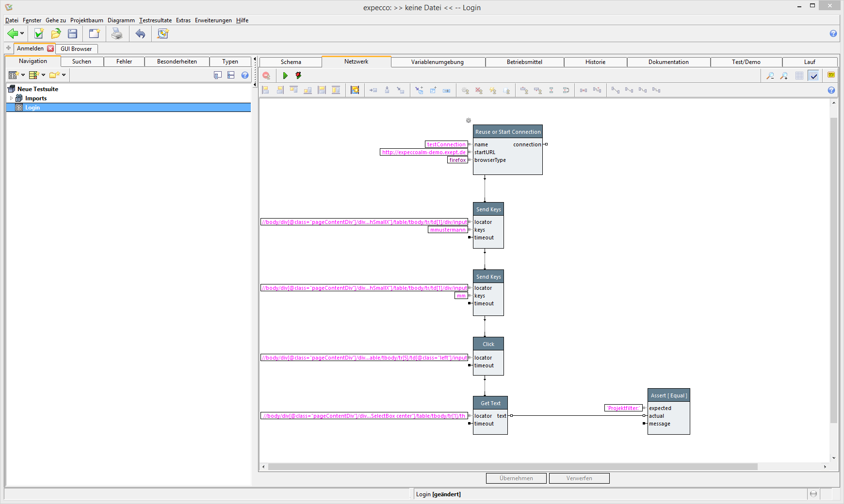This screenshot has height=504, width=844.
Task: Start debugging with the ladybug icon
Action: click(x=298, y=76)
